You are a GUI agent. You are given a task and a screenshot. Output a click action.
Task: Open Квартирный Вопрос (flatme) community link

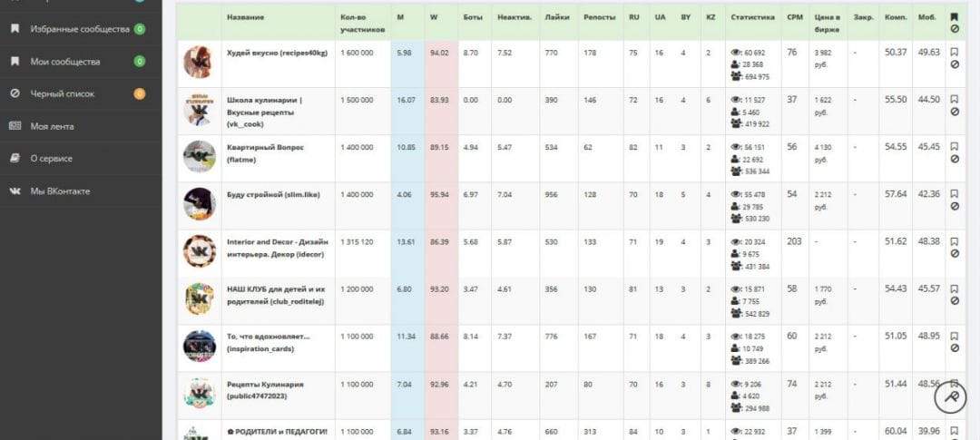coord(265,153)
